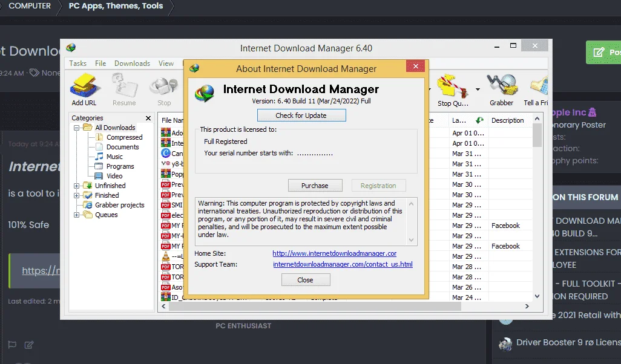Image resolution: width=621 pixels, height=364 pixels.
Task: Expand the Unfinished category node
Action: pos(76,186)
